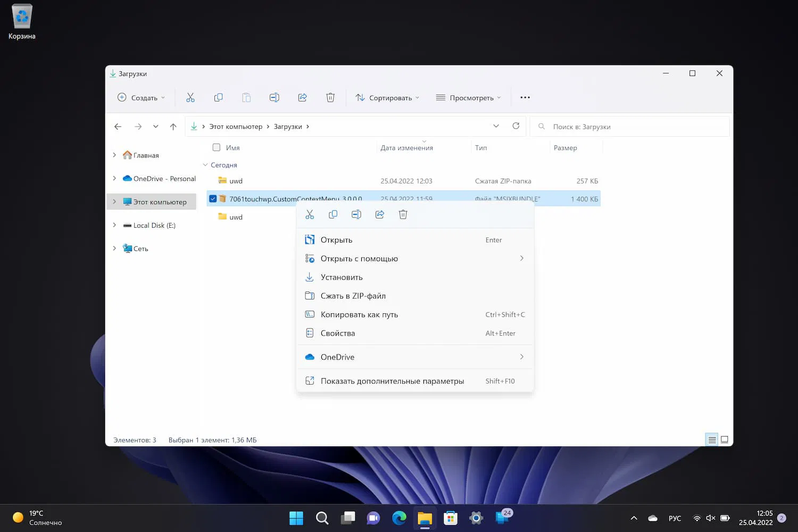The image size is (798, 532).
Task: Click the Delete trash icon in the context menu
Action: 403,214
